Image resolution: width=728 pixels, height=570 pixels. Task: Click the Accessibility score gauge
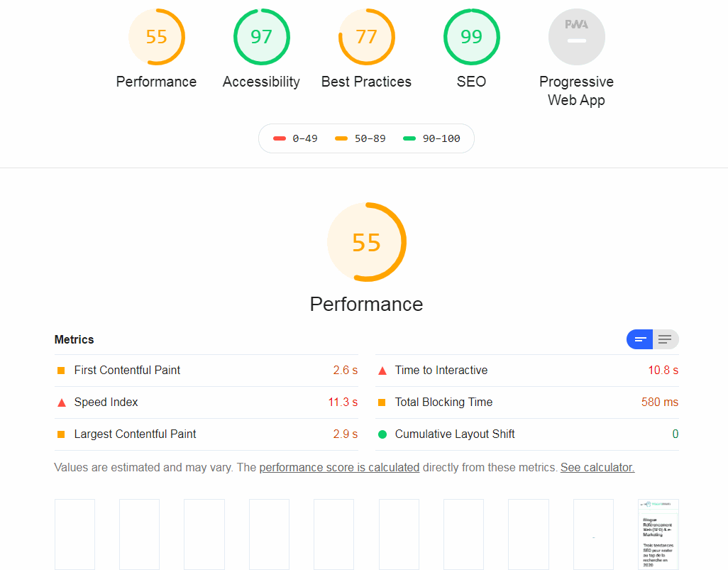tap(261, 36)
